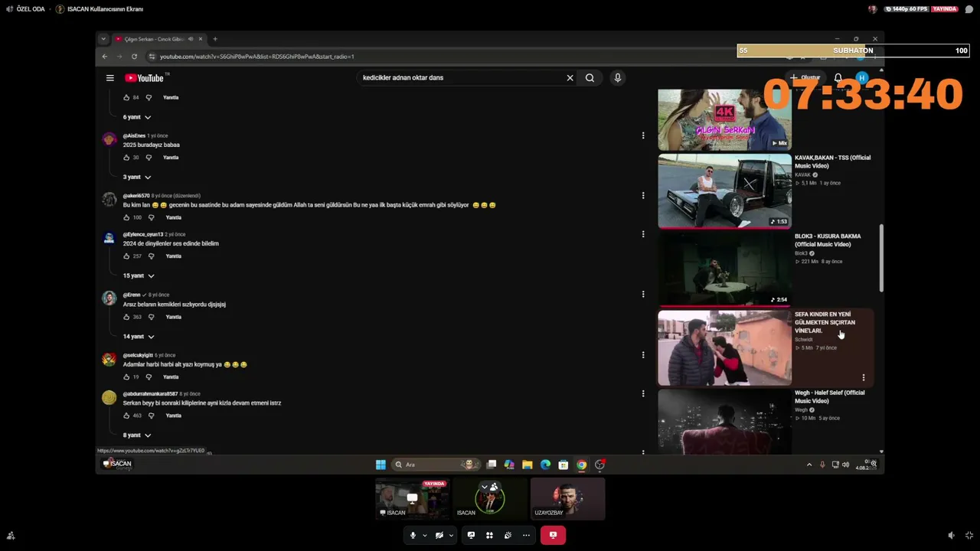
Task: Like the comment by @abdurrahmankara8587
Action: pos(126,416)
